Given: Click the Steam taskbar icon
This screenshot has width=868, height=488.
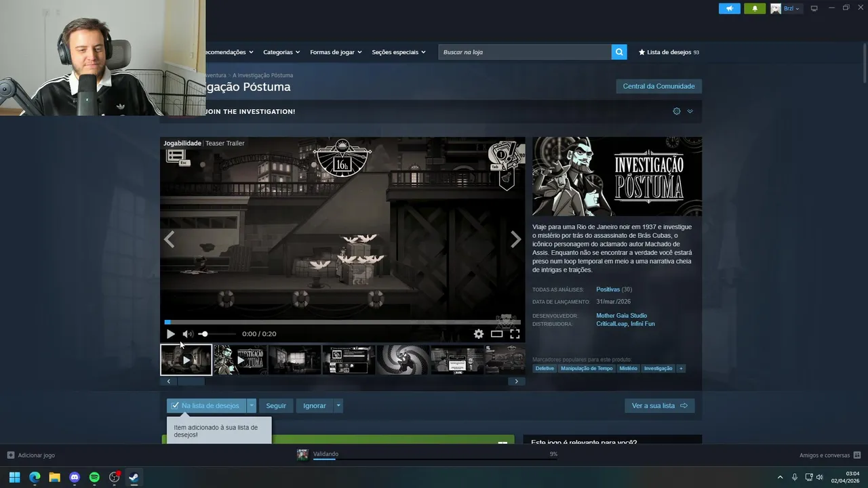Looking at the screenshot, I should [134, 477].
